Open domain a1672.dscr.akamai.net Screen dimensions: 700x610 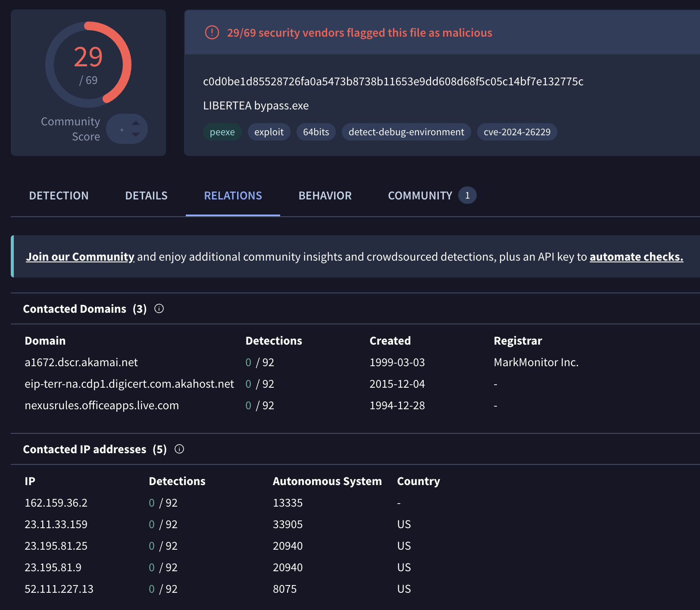[81, 362]
